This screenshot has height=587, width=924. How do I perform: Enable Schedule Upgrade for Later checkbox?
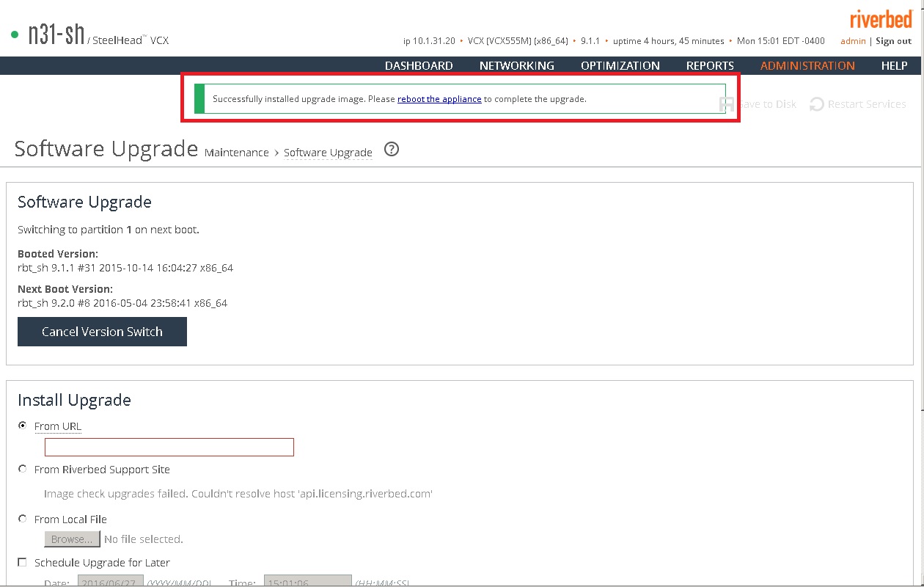tap(23, 562)
